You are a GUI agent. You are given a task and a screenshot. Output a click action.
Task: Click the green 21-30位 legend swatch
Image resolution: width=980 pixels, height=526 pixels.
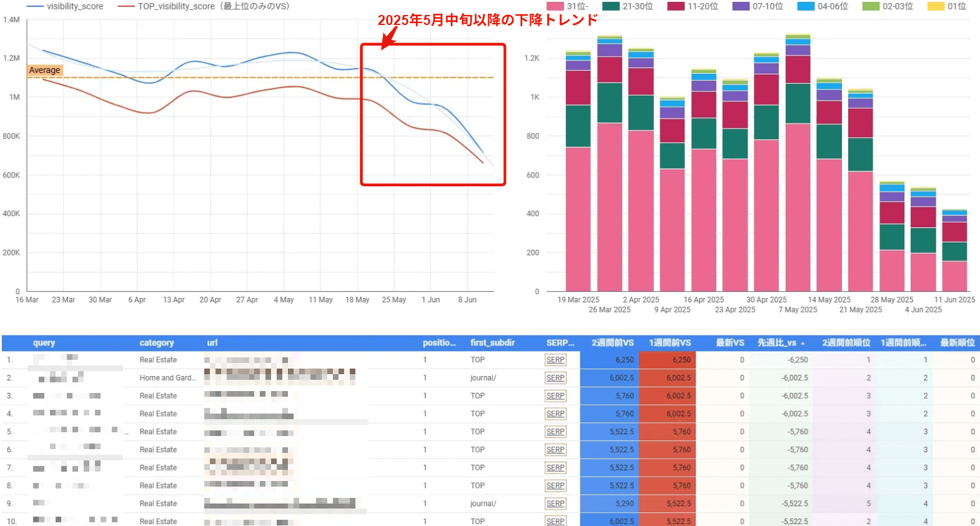pos(611,6)
